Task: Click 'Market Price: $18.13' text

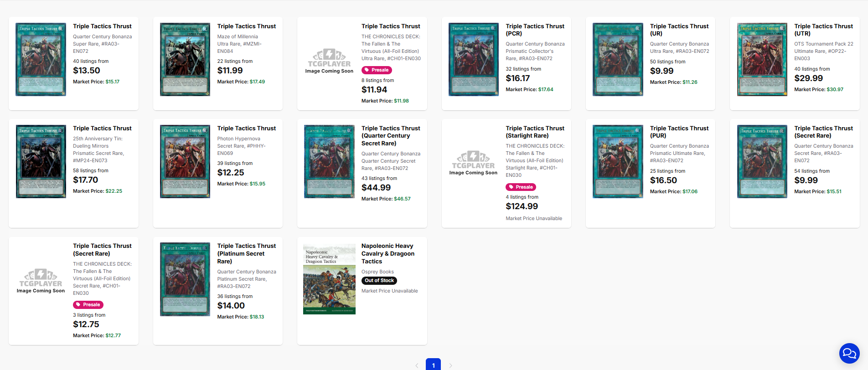Action: (x=241, y=317)
